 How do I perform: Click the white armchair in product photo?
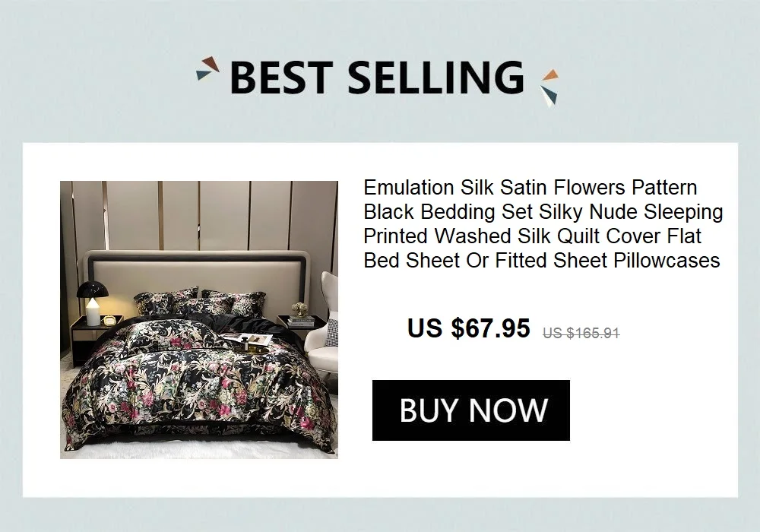click(x=322, y=319)
